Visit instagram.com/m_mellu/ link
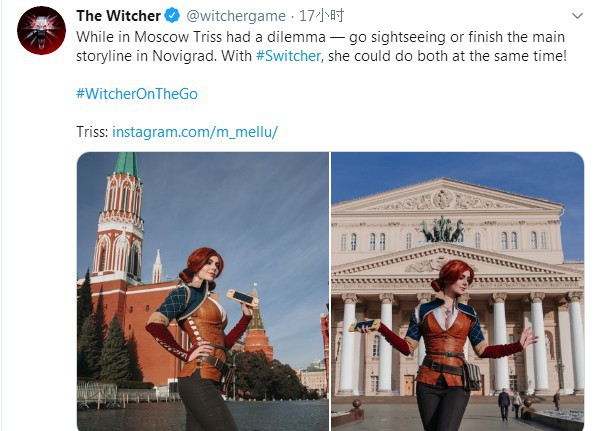Viewport: 596px width, 431px height. [x=195, y=132]
